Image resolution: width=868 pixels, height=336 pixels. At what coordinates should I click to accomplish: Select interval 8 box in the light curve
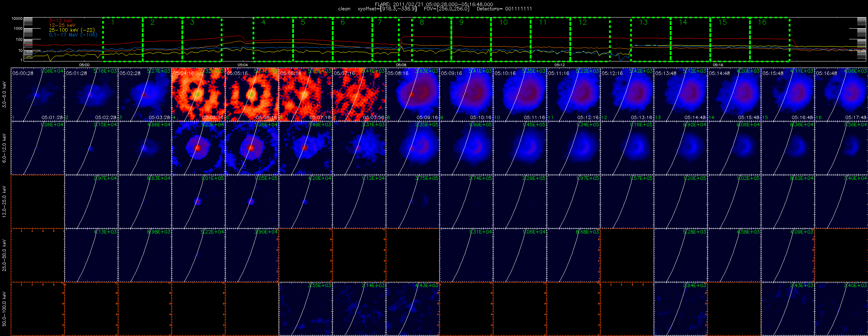pos(431,39)
